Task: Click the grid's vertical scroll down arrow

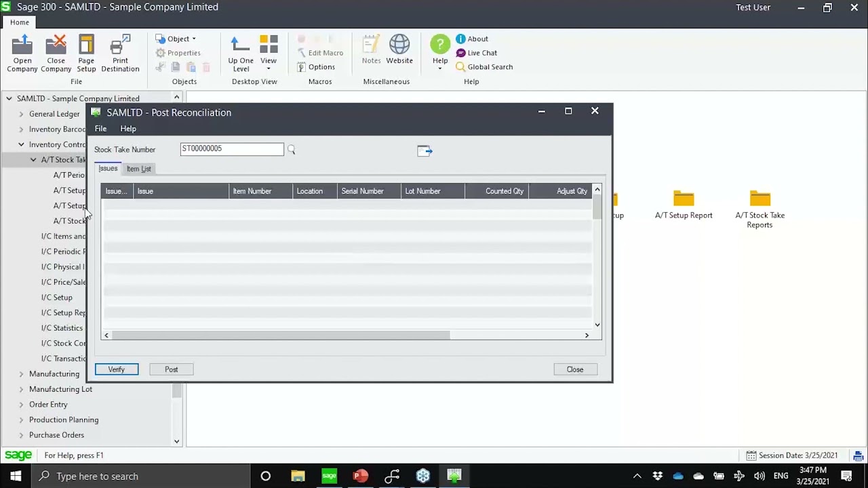Action: tap(597, 325)
